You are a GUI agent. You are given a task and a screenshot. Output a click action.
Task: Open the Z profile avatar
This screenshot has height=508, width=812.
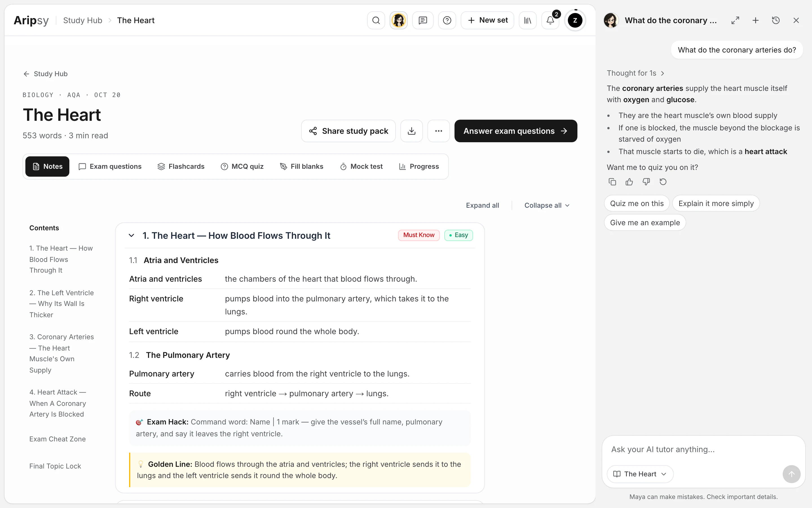[575, 21]
